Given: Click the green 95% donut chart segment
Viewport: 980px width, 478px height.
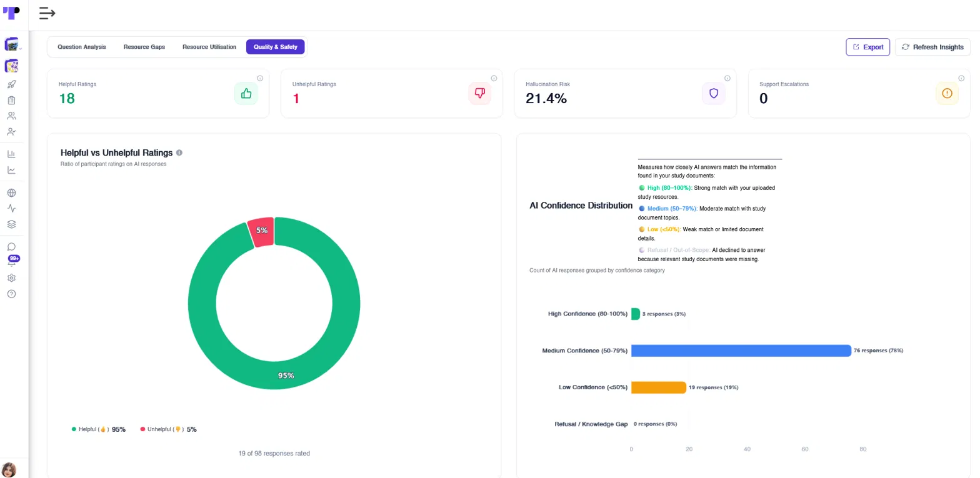Looking at the screenshot, I should coord(287,376).
